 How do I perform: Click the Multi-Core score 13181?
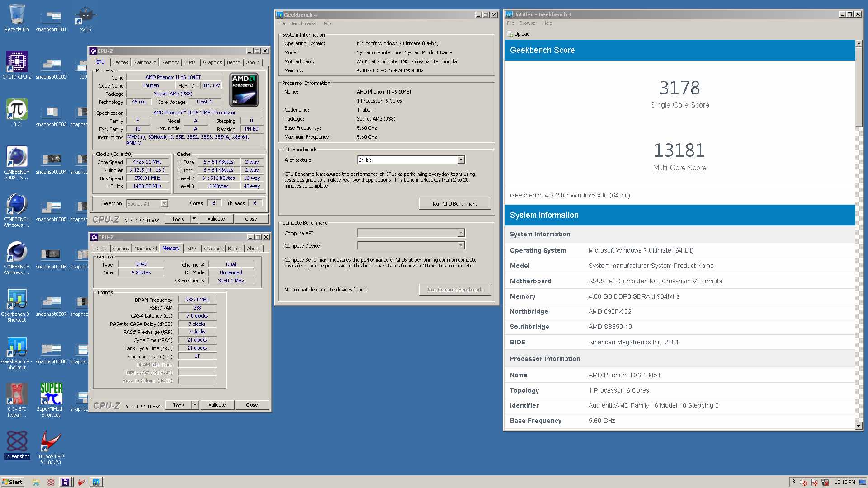click(679, 150)
